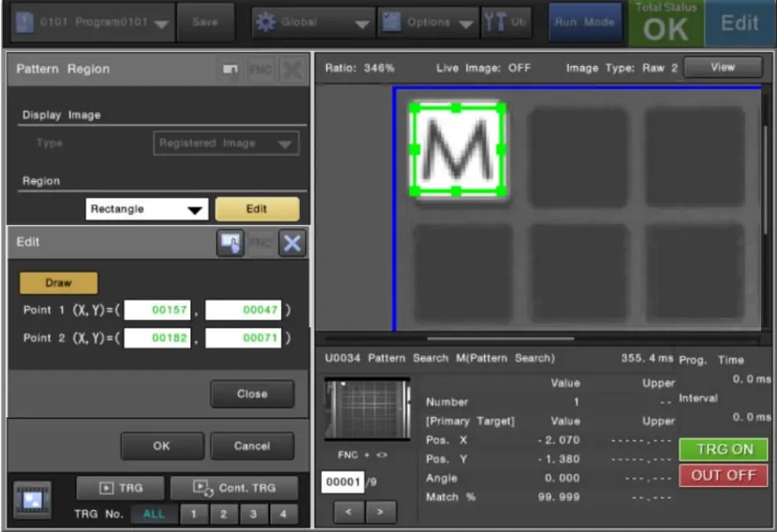Close the Edit sub-panel with X icon
The width and height of the screenshot is (777, 532).
[x=291, y=243]
